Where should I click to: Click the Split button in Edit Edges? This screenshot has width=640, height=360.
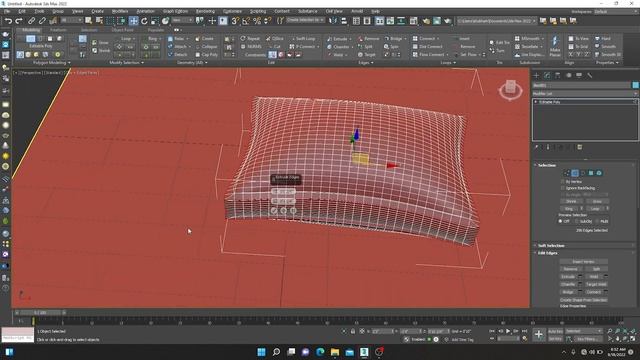coord(596,269)
